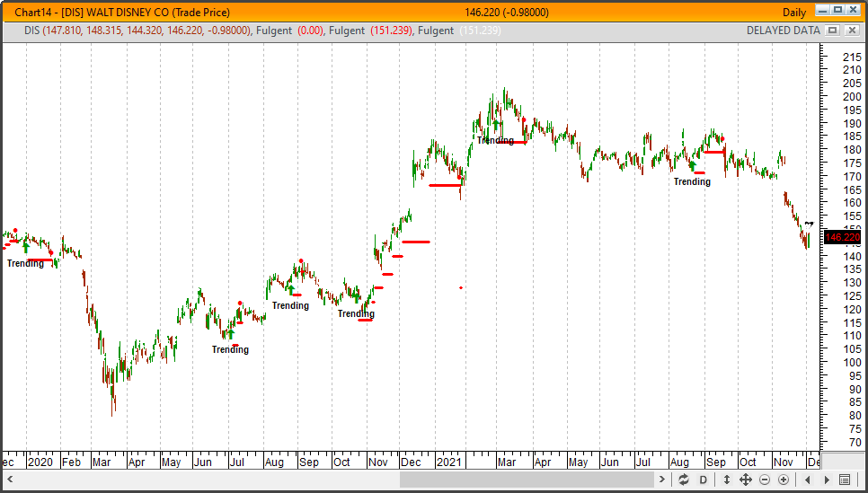Image resolution: width=868 pixels, height=493 pixels.
Task: Open the data list window icon
Action: click(x=845, y=480)
